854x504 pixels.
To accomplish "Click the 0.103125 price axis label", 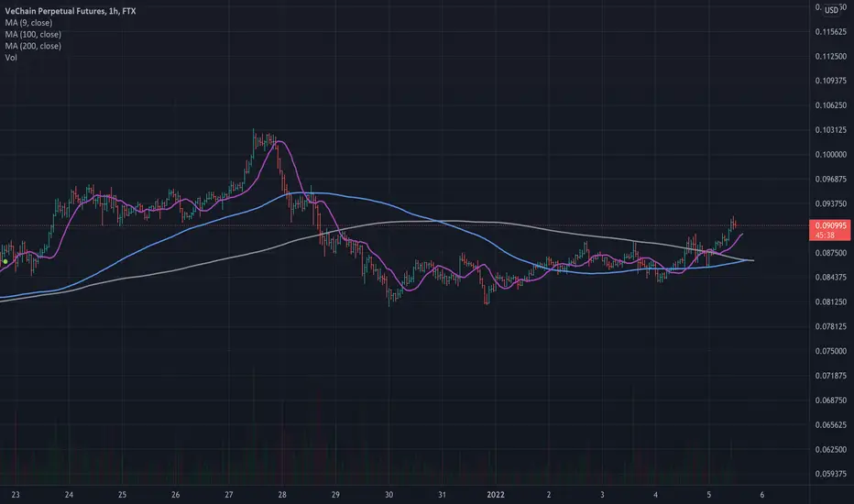I will click(830, 130).
